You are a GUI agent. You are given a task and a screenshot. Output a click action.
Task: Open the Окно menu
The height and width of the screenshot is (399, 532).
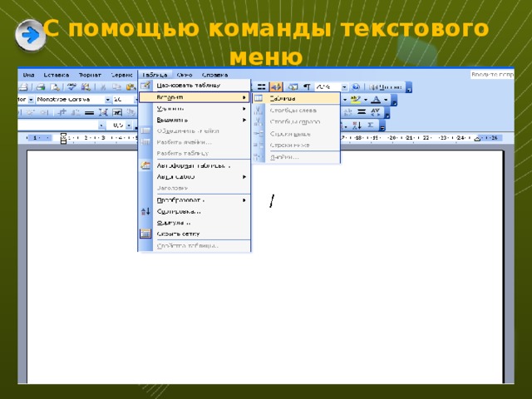[x=185, y=75]
